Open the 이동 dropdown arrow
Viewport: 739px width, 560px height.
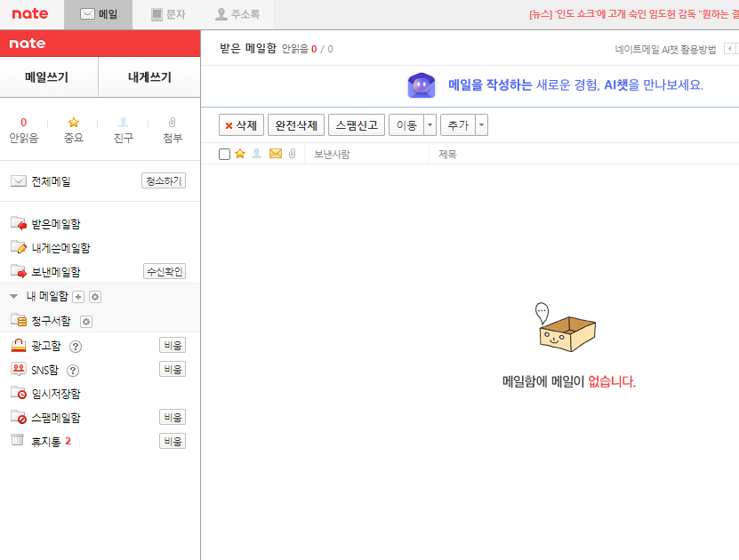coord(430,124)
